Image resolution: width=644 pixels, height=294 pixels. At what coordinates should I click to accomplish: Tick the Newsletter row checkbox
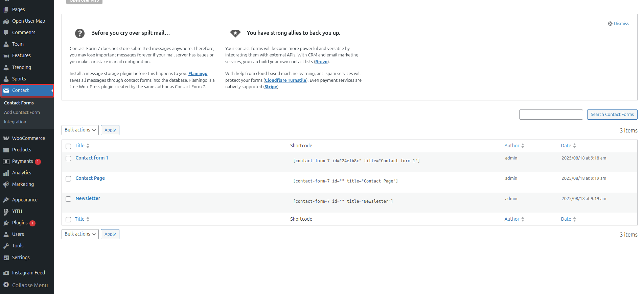[x=68, y=199]
